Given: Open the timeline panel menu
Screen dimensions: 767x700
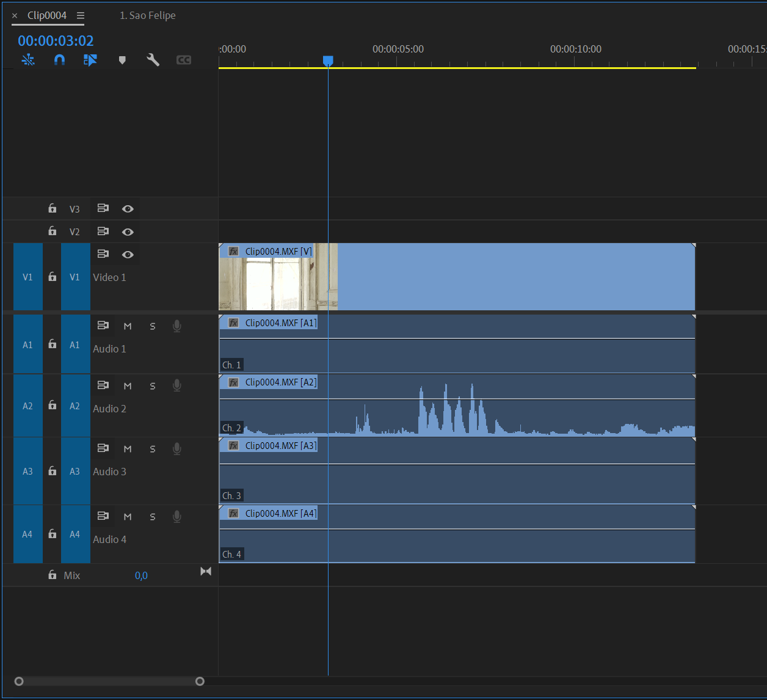Looking at the screenshot, I should point(81,15).
